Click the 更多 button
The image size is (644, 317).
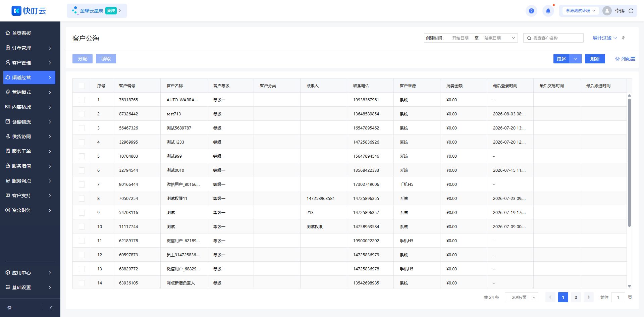pyautogui.click(x=561, y=59)
